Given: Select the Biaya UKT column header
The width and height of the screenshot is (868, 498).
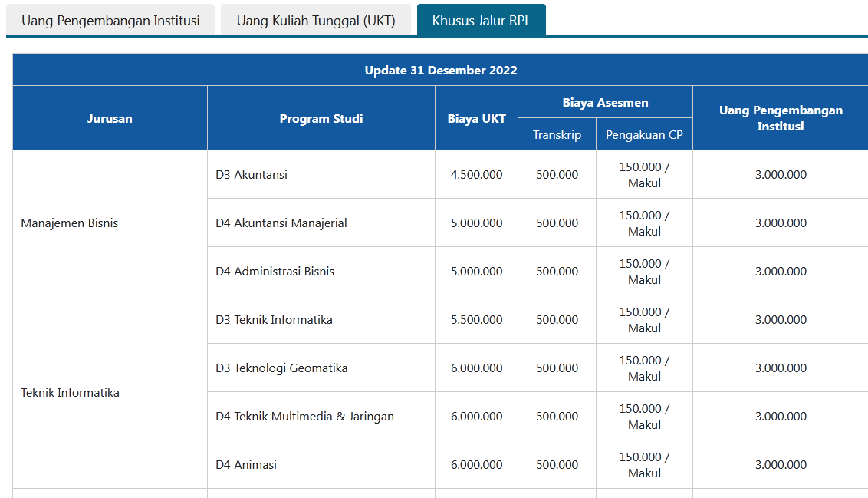Looking at the screenshot, I should click(476, 117).
